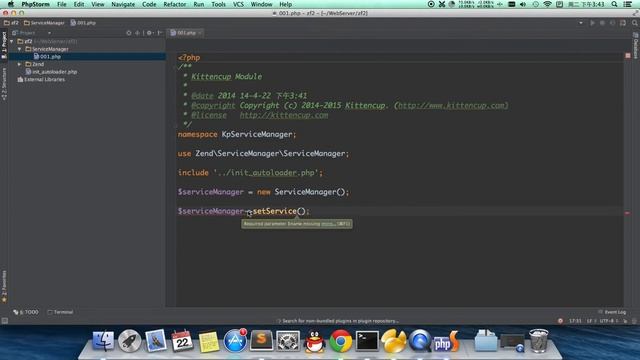Click collapse all icon in Project panel
Screen dimensions: 640x360
click(x=138, y=33)
